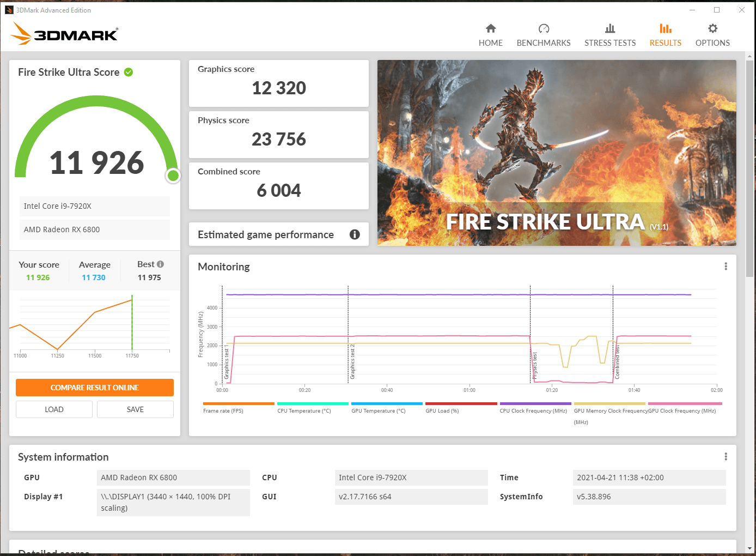This screenshot has width=756, height=556.
Task: Click the Physics score 23 756 card
Action: pos(279,135)
